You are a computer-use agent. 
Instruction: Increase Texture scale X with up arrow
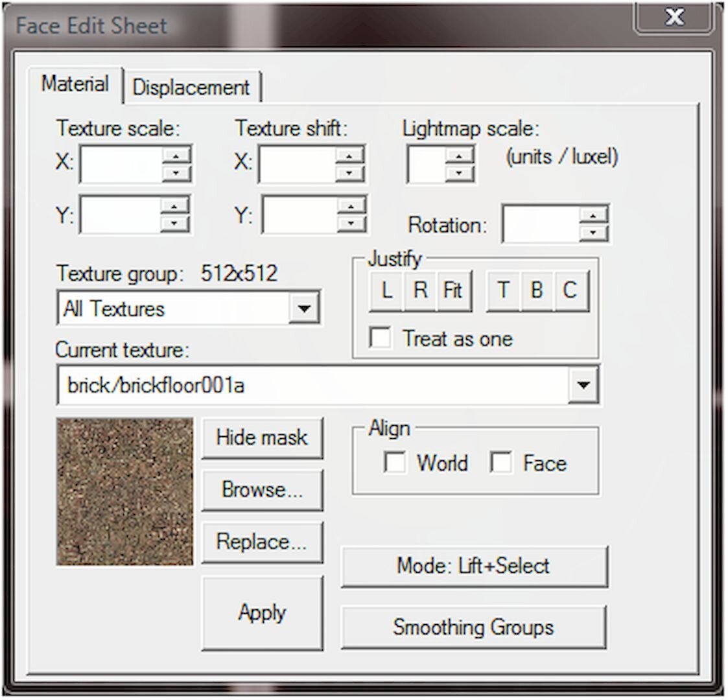(x=176, y=156)
